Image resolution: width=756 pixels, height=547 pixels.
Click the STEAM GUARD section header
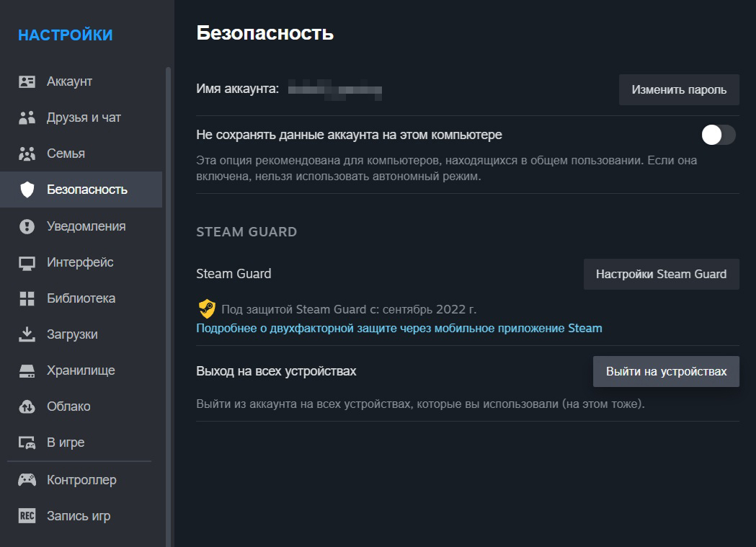coord(246,232)
